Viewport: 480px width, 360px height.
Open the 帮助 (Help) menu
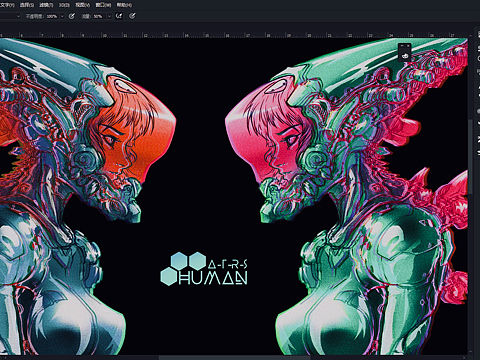[x=124, y=5]
